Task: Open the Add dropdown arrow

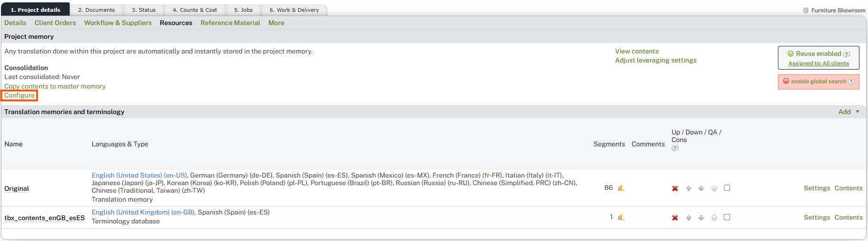Action: [x=858, y=112]
